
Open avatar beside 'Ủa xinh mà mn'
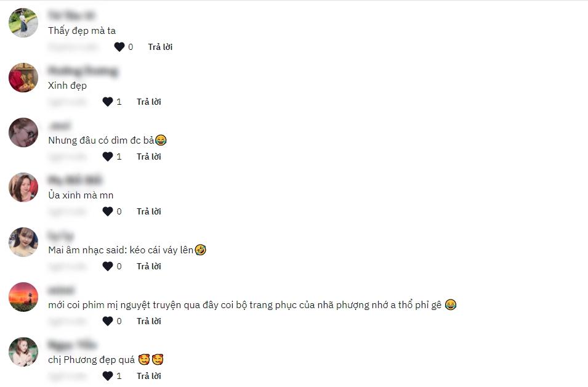23,187
